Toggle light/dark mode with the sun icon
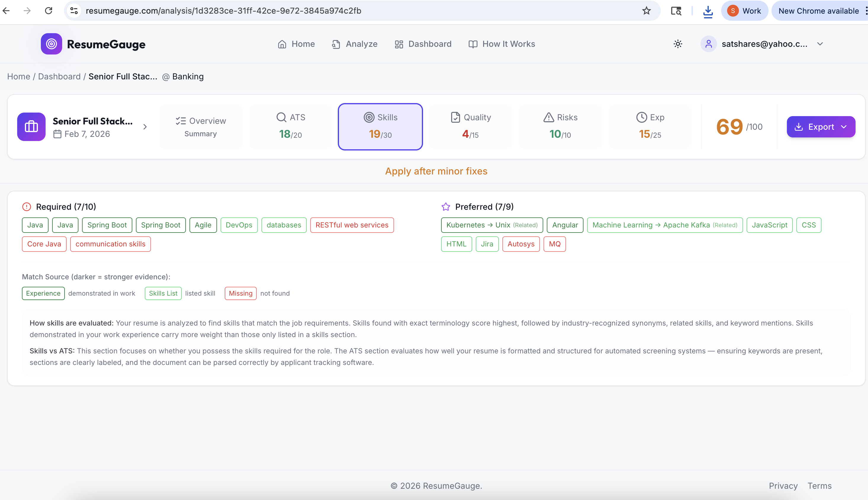 (678, 44)
